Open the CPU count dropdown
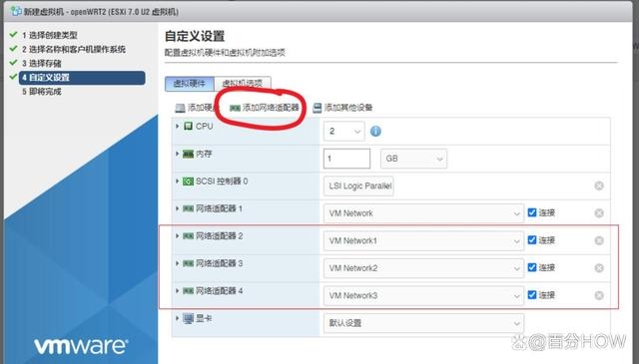Viewport: 639px width, 364px height. coord(343,132)
